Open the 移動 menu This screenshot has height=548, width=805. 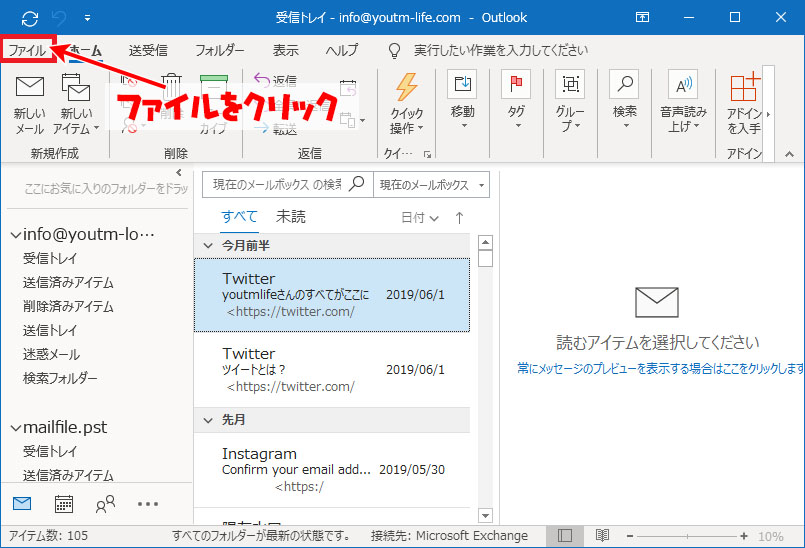pos(463,101)
